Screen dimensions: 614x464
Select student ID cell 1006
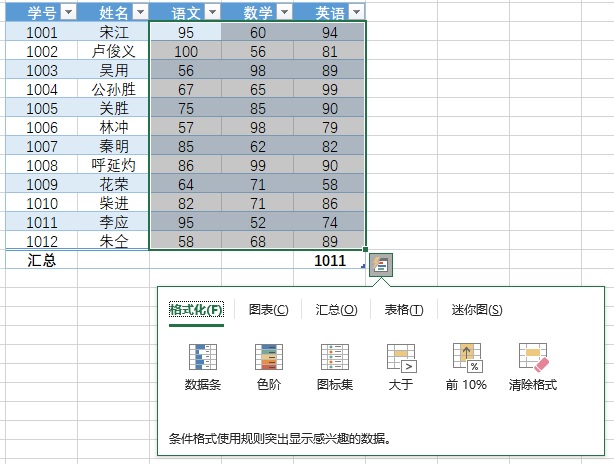pyautogui.click(x=42, y=127)
